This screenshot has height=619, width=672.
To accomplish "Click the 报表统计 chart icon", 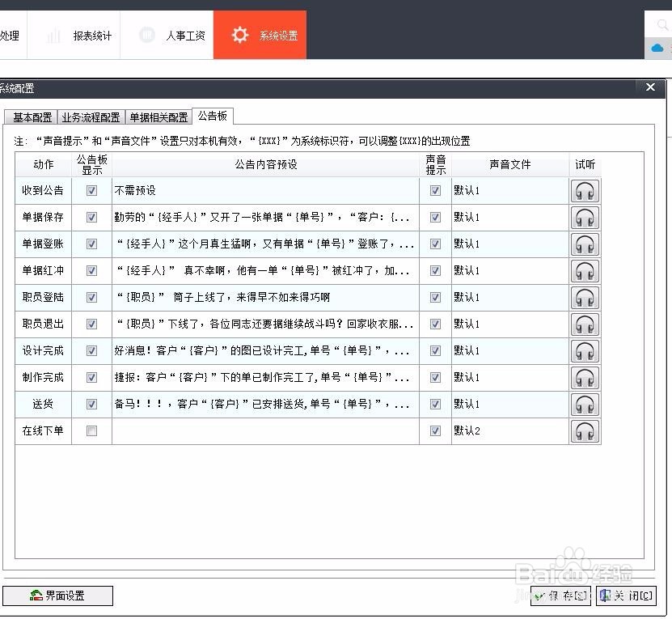I will pyautogui.click(x=54, y=35).
